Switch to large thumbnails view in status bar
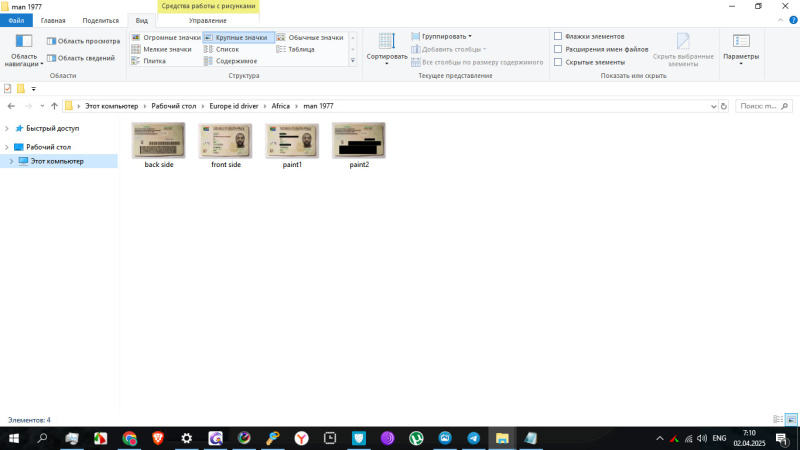This screenshot has height=450, width=800. click(x=791, y=419)
